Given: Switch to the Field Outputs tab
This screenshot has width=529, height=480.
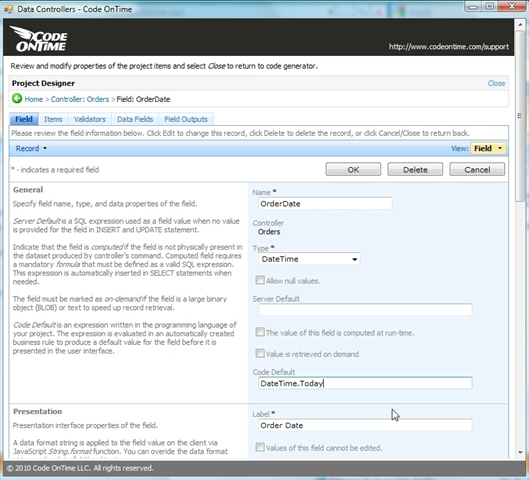Looking at the screenshot, I should [186, 119].
